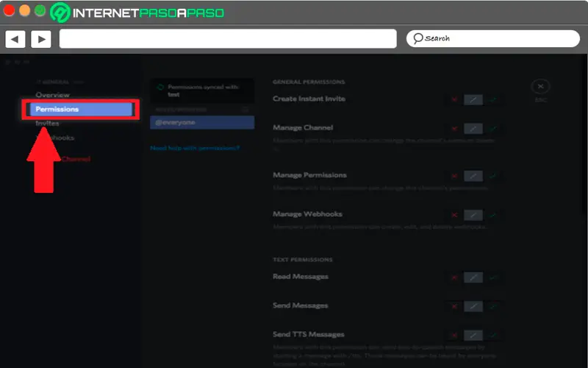588x368 pixels.
Task: Open the Webhooks sidebar tab
Action: pos(55,138)
